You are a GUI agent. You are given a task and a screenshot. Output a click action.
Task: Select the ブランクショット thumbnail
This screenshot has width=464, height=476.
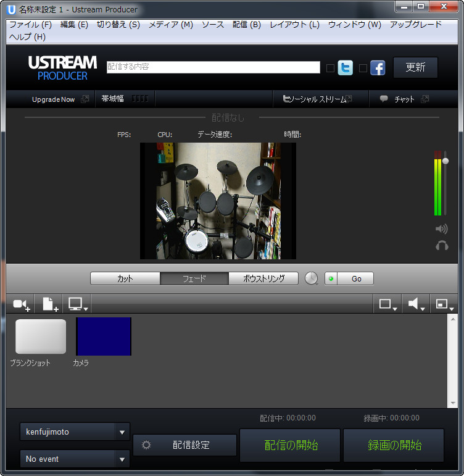point(41,336)
